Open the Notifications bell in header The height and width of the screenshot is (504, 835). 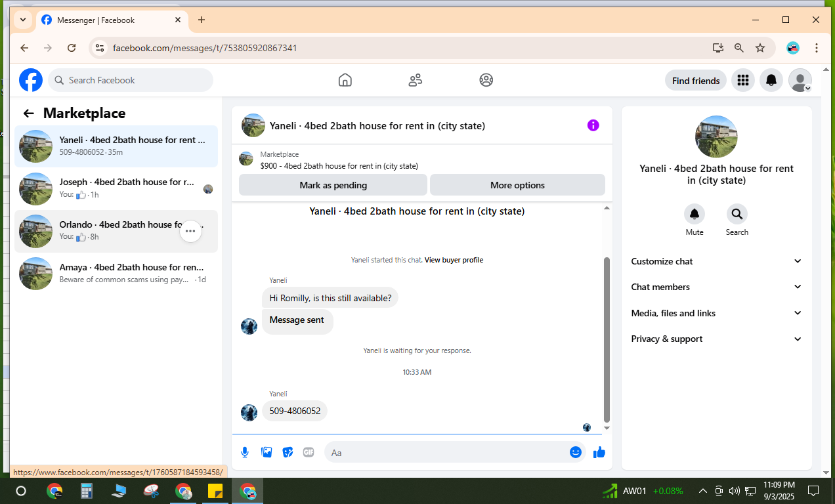tap(771, 80)
